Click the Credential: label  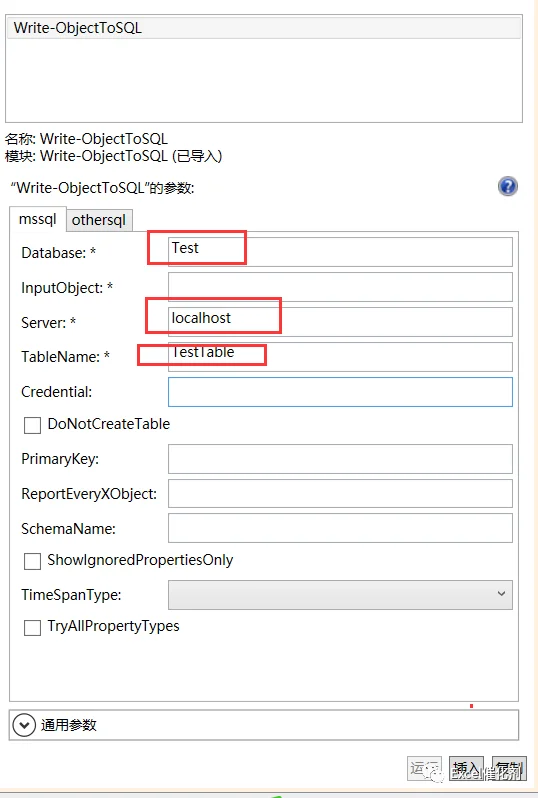click(56, 392)
